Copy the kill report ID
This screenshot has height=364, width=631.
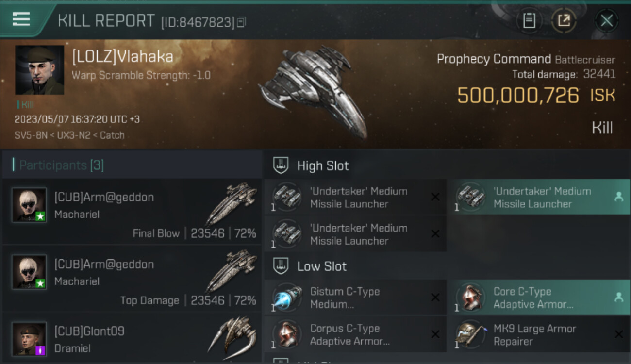241,22
